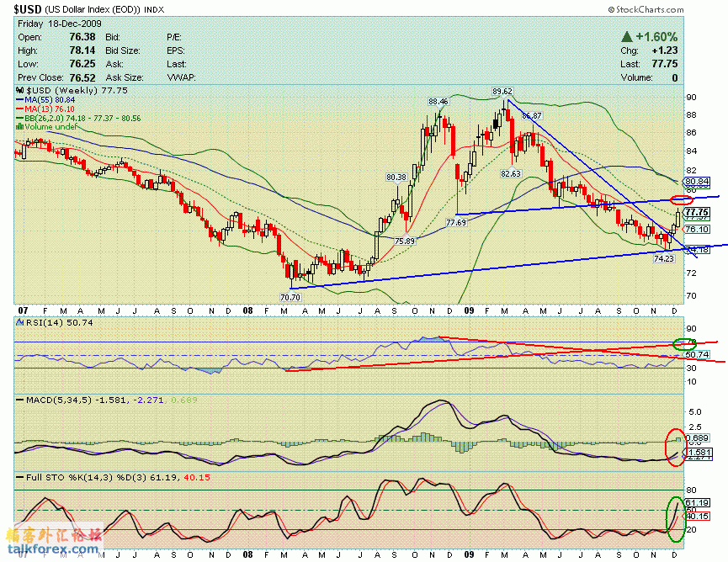Click the VWAP: label
Viewport: 728px width, 562px height.
coord(182,77)
